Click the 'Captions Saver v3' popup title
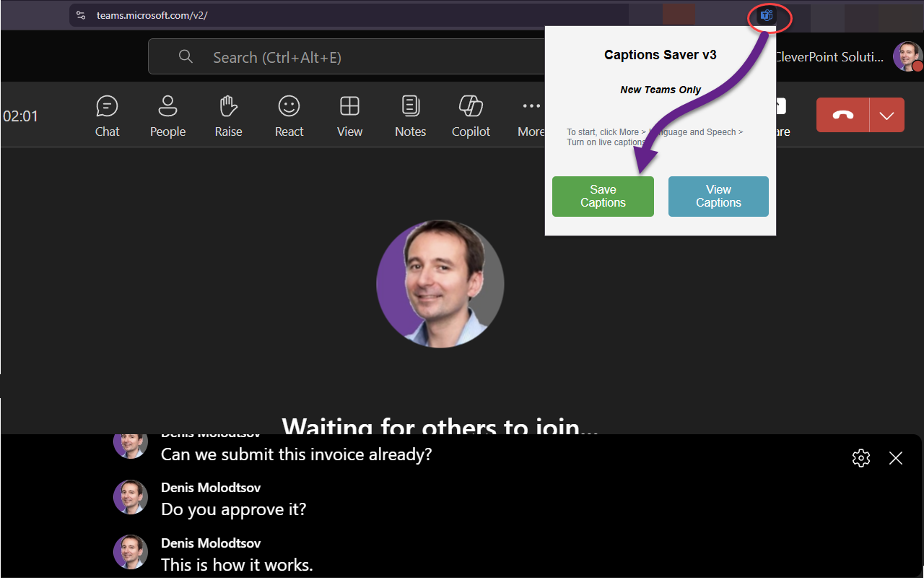Viewport: 924px width, 578px height. (x=661, y=55)
